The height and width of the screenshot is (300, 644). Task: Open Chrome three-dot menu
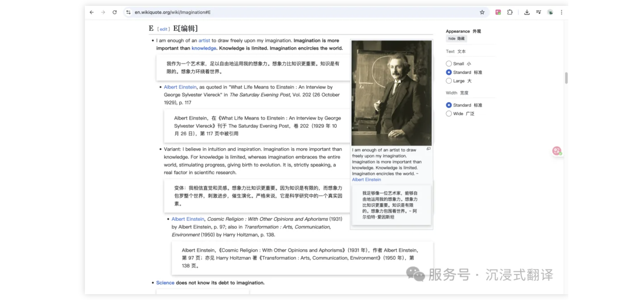(x=561, y=12)
